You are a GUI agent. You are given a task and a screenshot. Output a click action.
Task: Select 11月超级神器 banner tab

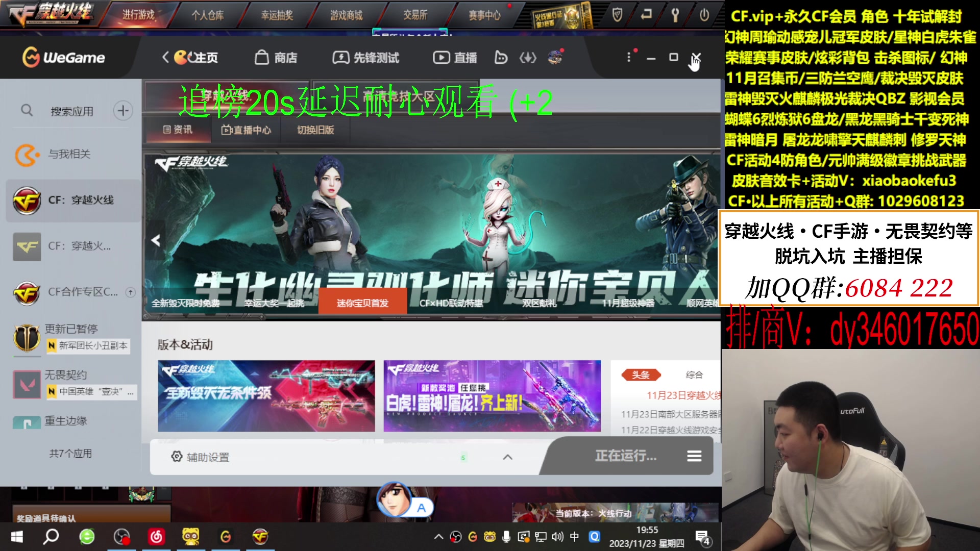(628, 303)
